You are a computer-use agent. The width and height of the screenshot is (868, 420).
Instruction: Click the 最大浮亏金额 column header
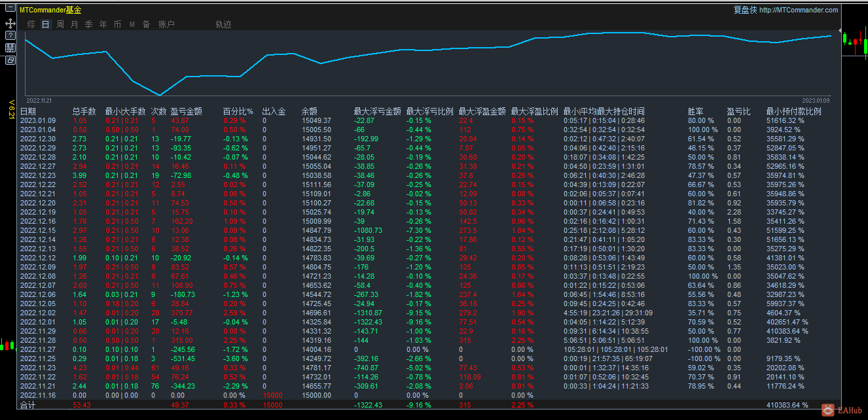coord(377,111)
